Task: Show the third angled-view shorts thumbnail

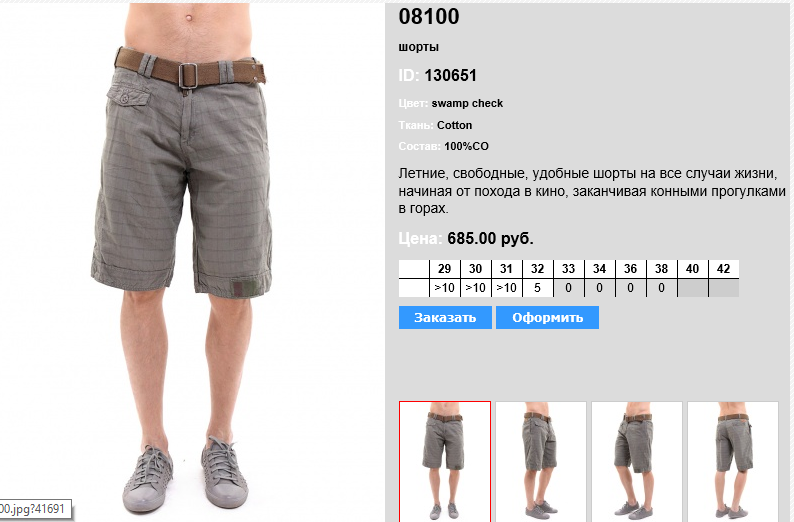Action: pyautogui.click(x=637, y=461)
